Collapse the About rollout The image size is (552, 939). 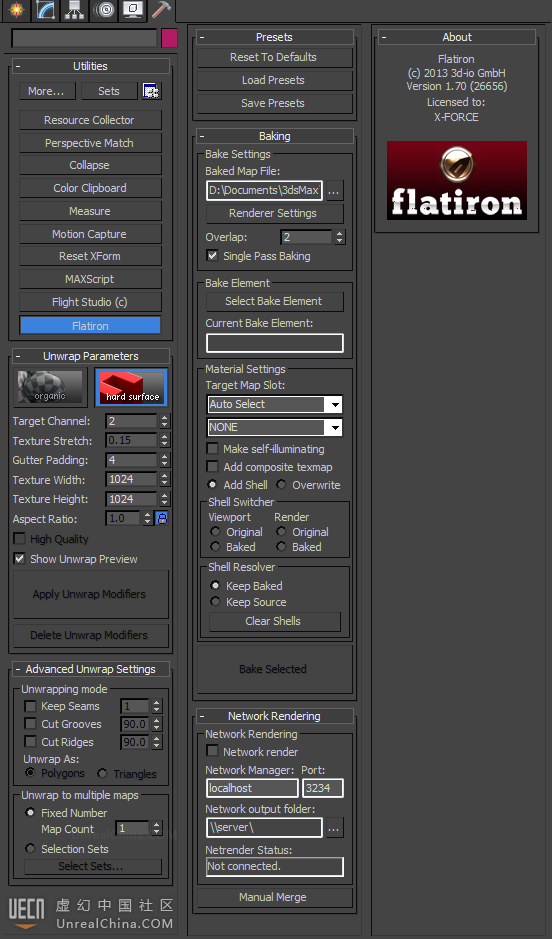[x=383, y=37]
